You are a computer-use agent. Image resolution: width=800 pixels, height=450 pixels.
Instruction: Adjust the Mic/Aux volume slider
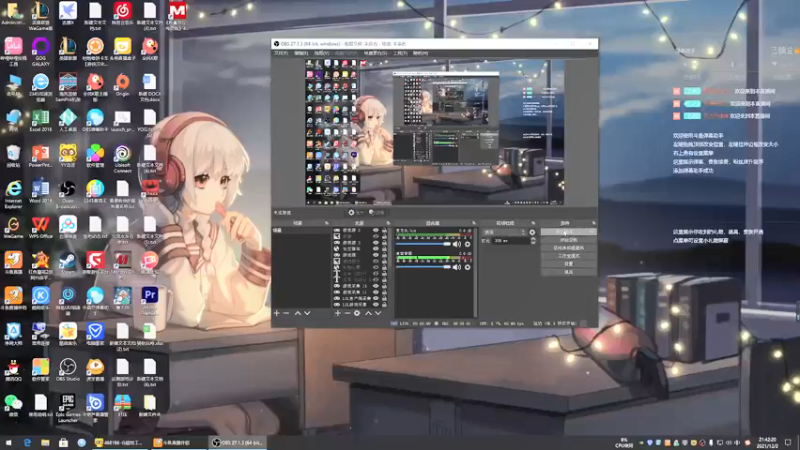pos(423,244)
